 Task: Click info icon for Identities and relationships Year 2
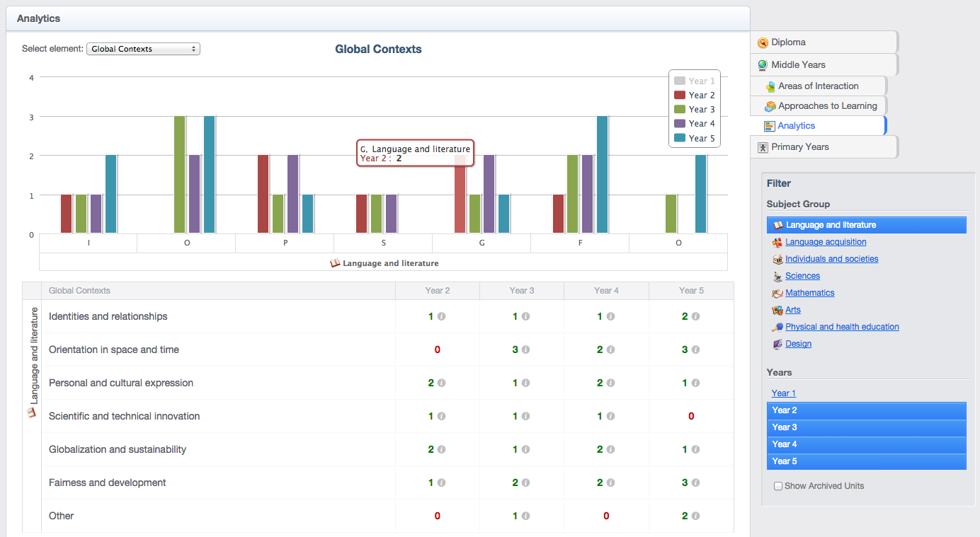[x=441, y=316]
